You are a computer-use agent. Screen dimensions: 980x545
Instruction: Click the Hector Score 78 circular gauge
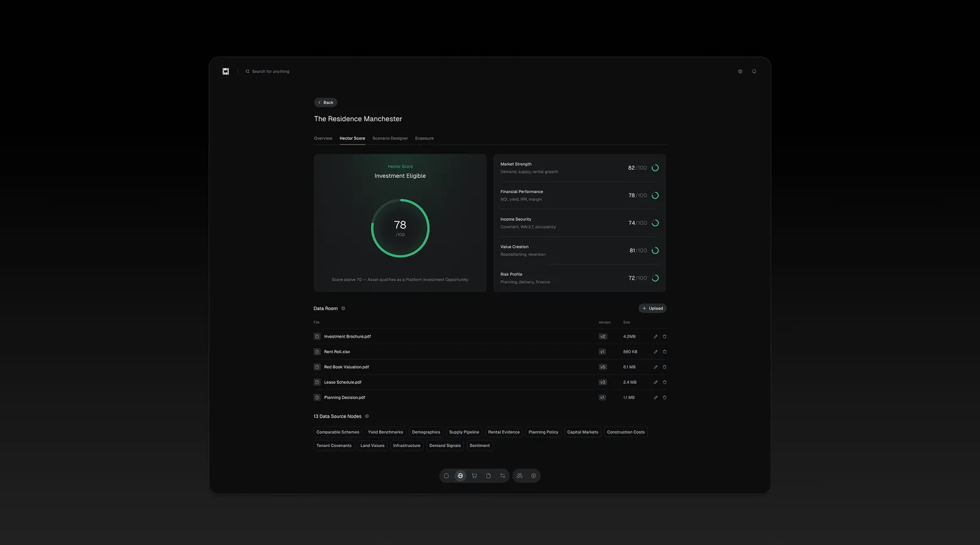click(x=400, y=228)
